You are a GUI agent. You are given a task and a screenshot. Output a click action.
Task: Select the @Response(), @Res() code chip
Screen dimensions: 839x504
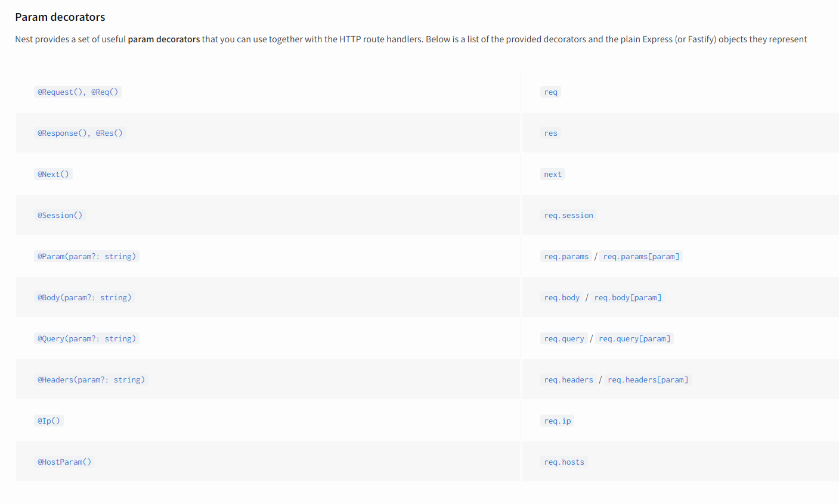80,133
